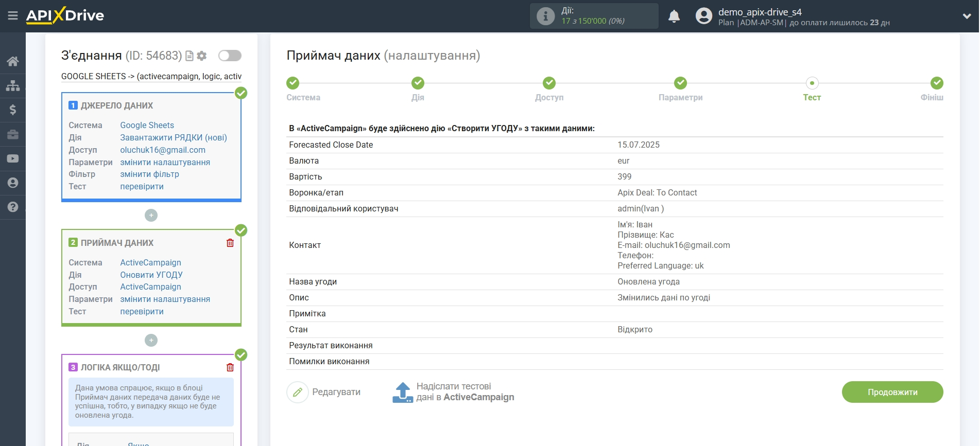
Task: Click the Apix Deal: To Contact value
Action: coord(657,192)
